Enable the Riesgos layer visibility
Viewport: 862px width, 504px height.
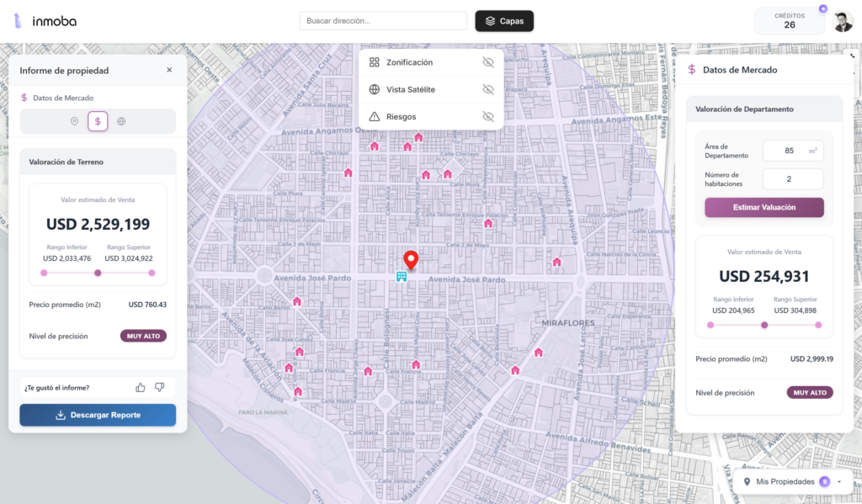tap(487, 116)
